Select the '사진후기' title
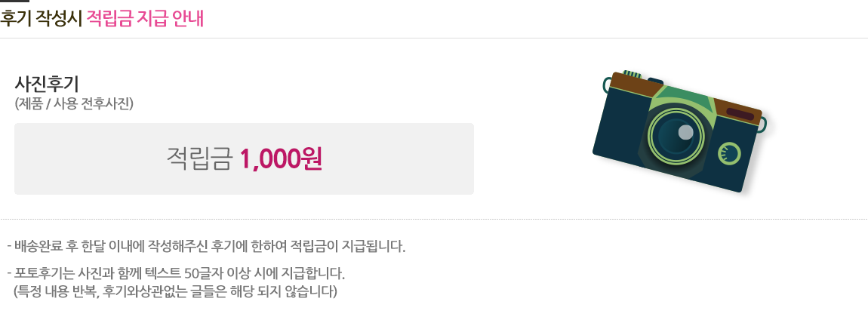 [x=47, y=84]
